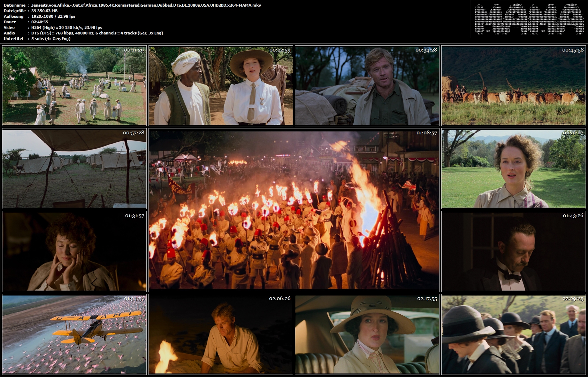The height and width of the screenshot is (377, 588).
Task: Select the DTS audio info line
Action: point(97,33)
